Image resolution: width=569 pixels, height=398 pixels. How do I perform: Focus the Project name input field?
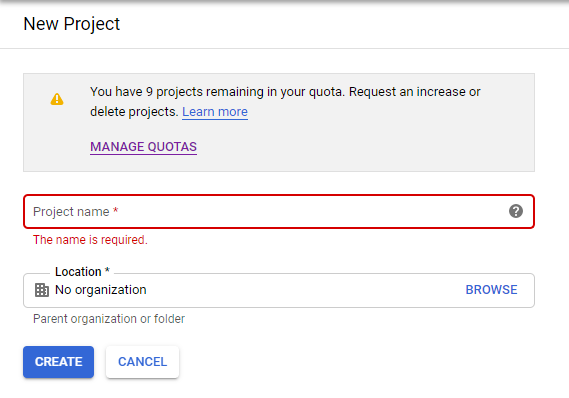point(279,212)
